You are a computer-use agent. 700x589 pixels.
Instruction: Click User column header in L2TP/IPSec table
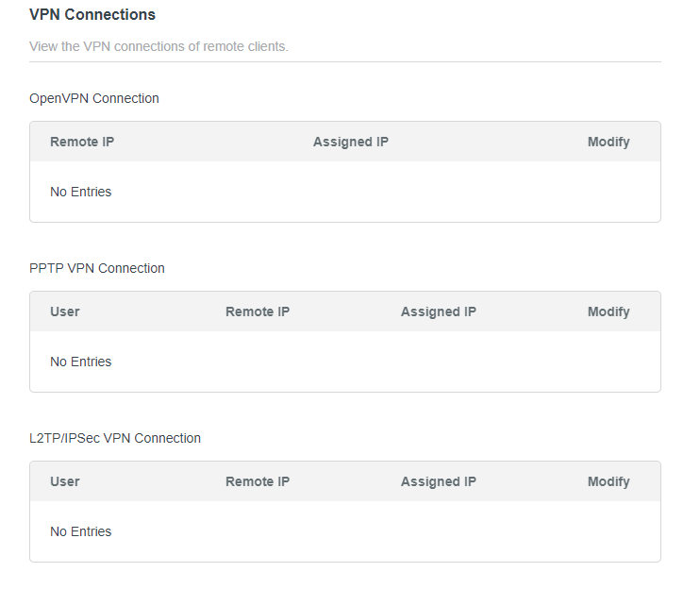click(x=65, y=481)
